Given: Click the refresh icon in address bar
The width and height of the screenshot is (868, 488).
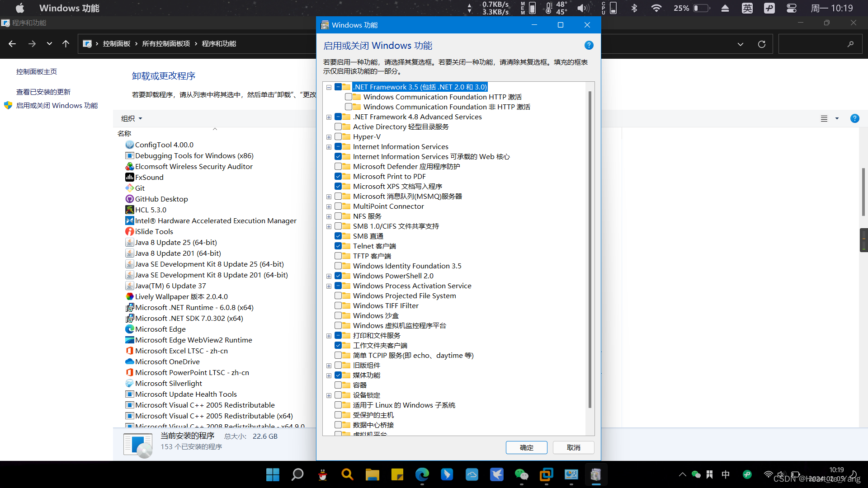Looking at the screenshot, I should click(x=762, y=44).
